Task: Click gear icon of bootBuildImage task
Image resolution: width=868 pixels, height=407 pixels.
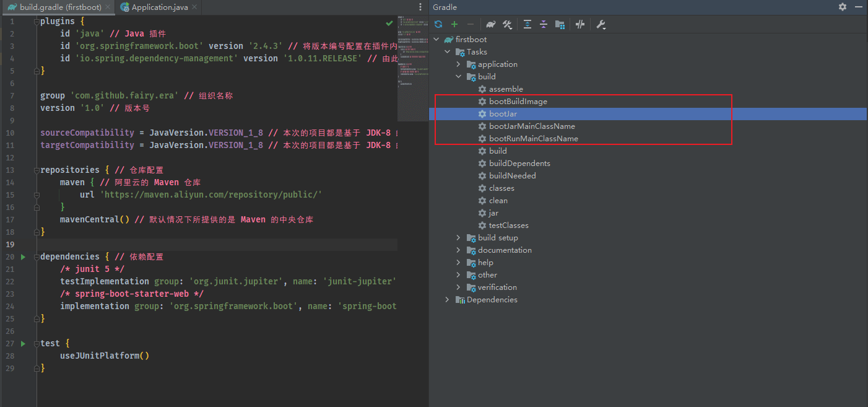Action: (x=483, y=102)
